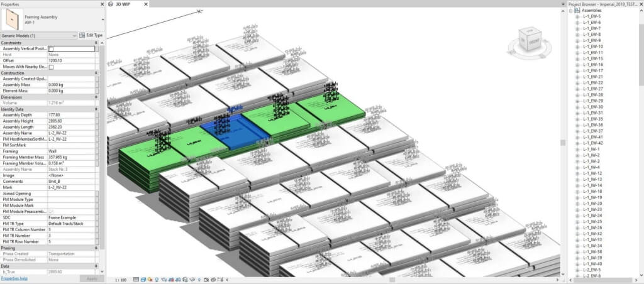Open the Properties help link
This screenshot has width=644, height=284.
[14, 278]
